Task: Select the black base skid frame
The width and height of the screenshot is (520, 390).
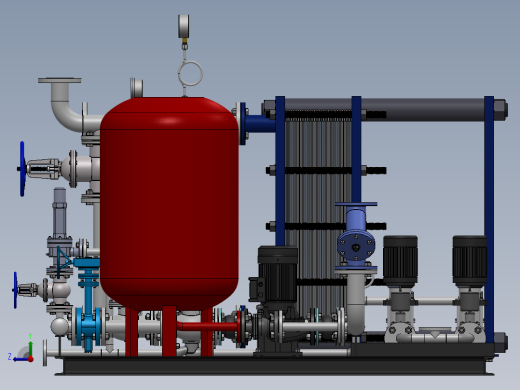Action: point(275,366)
